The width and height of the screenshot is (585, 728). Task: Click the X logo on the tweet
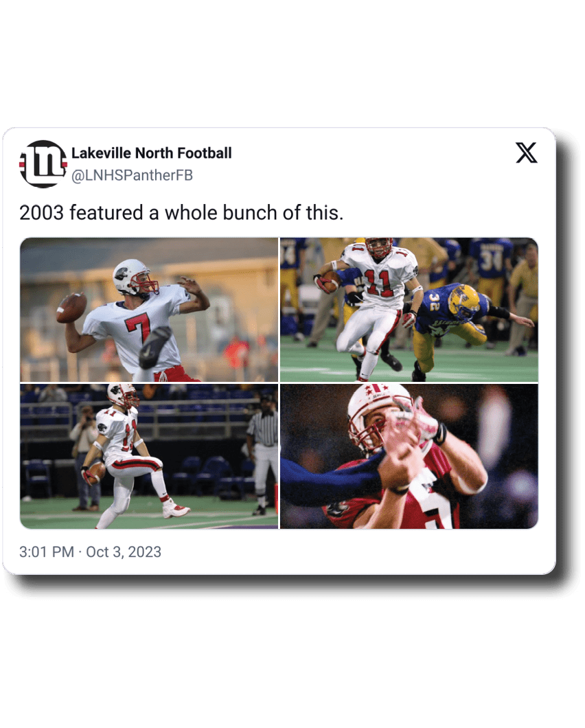527,152
